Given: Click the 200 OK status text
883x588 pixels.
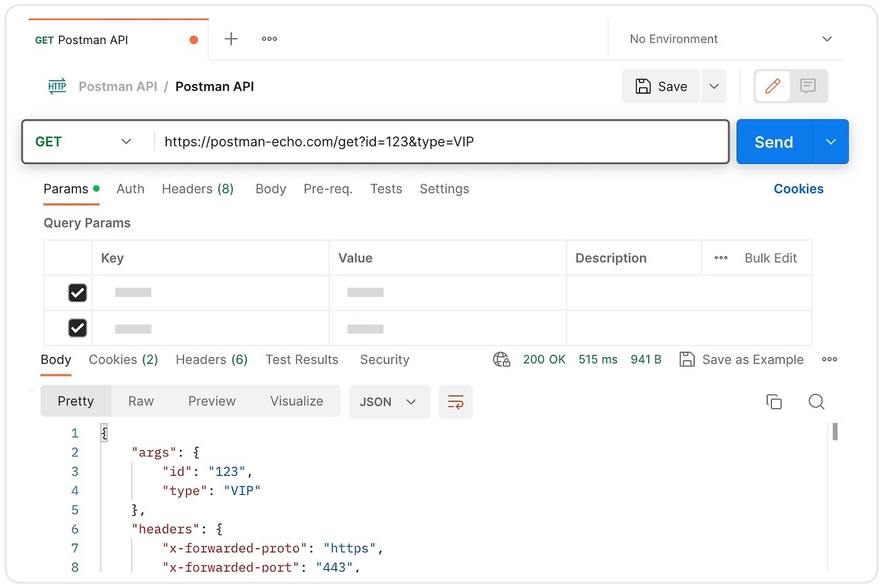Looking at the screenshot, I should tap(544, 359).
